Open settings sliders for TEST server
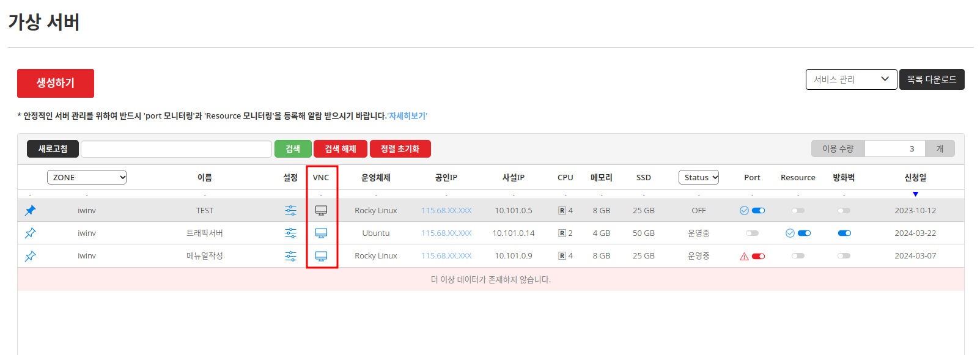The width and height of the screenshot is (980, 355). click(290, 210)
